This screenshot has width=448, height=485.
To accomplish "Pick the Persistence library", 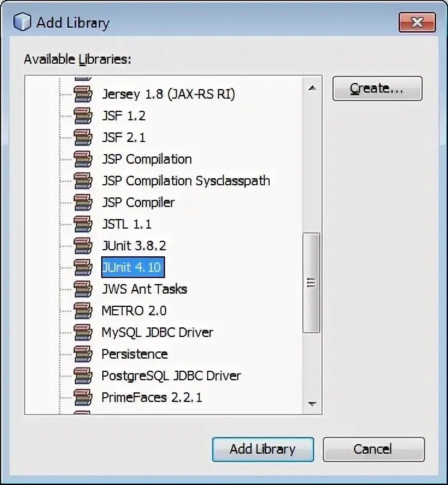I will point(135,354).
